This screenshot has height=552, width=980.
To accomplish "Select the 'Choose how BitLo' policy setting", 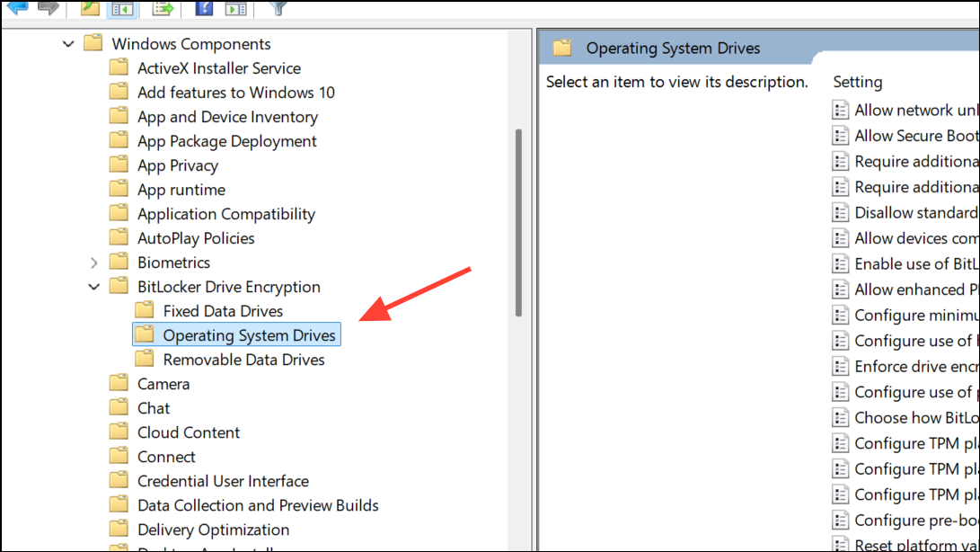I will tap(905, 418).
